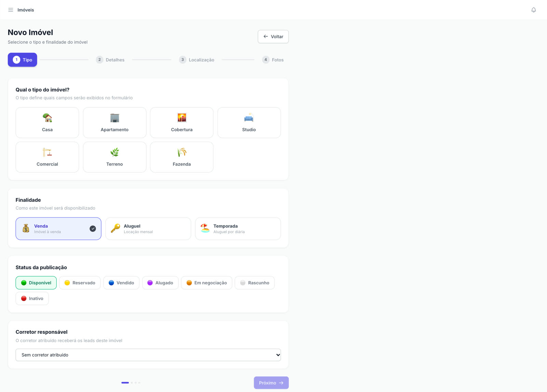The image size is (547, 392).
Task: Go to step 2 Detalhes
Action: pyautogui.click(x=110, y=60)
